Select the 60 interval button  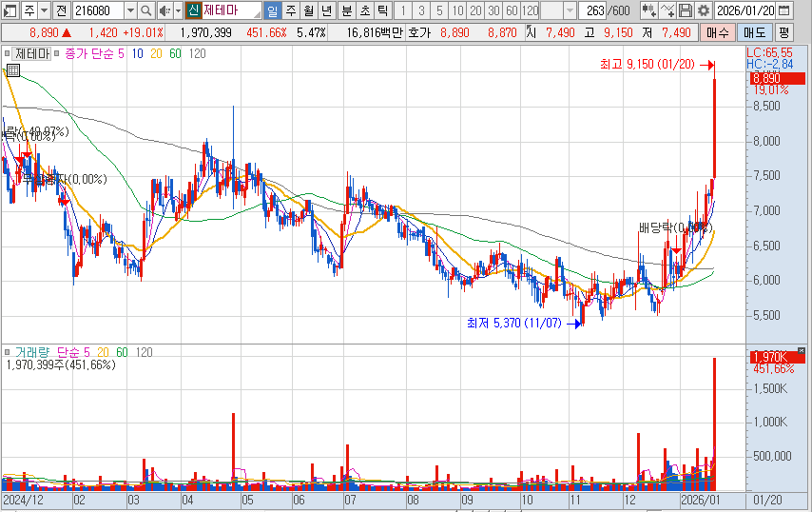point(512,10)
